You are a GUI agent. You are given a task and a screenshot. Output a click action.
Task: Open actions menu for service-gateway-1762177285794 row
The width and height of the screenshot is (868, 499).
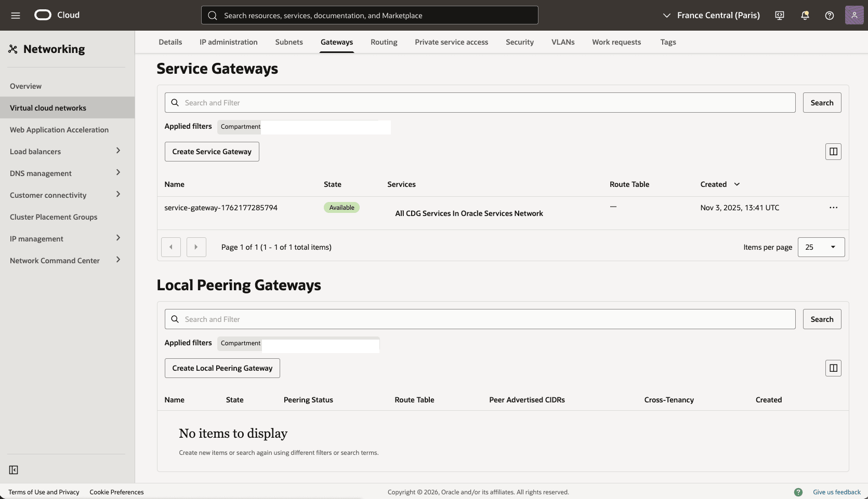[x=834, y=207]
